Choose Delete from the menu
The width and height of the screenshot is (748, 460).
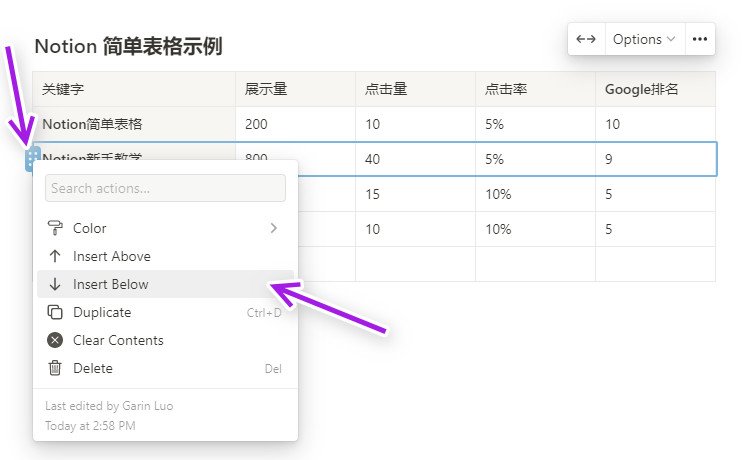165,368
